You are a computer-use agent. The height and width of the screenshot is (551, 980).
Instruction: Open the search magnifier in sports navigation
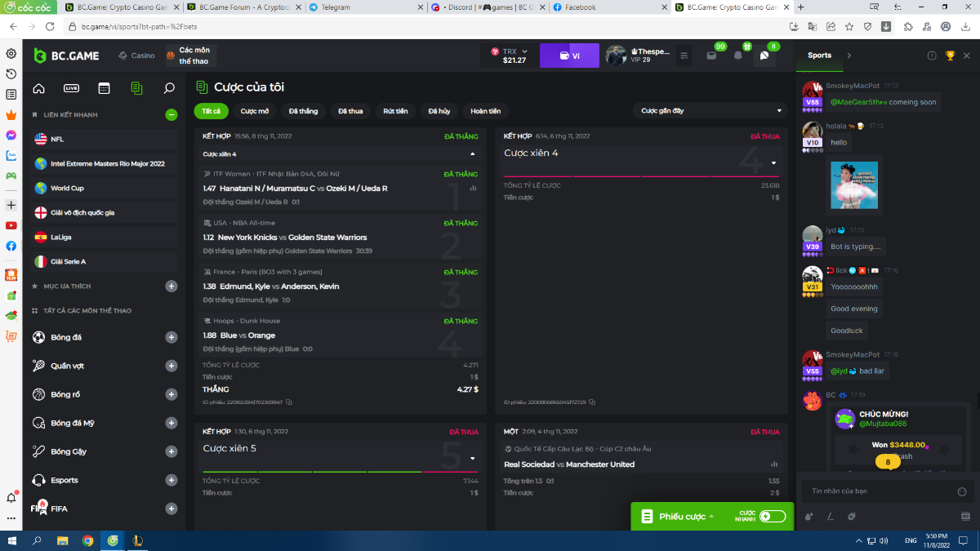click(169, 88)
